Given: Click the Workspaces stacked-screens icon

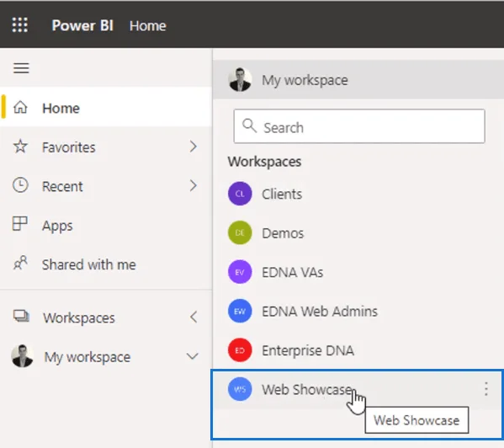Looking at the screenshot, I should click(21, 316).
